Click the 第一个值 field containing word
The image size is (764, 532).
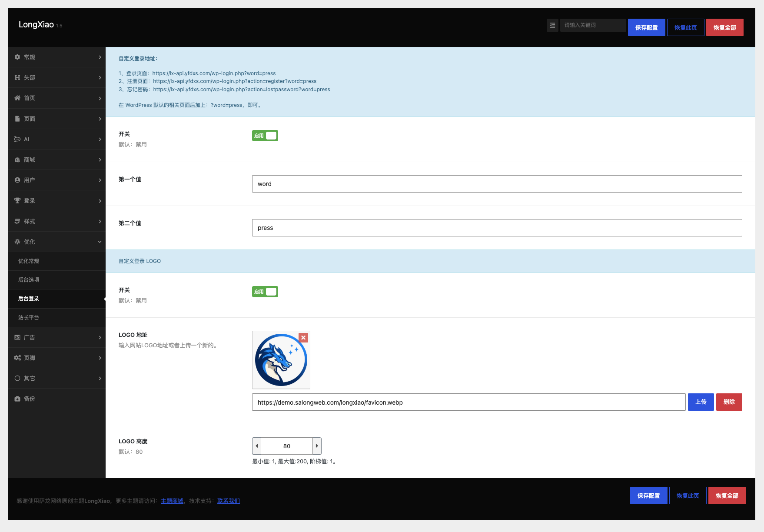497,184
